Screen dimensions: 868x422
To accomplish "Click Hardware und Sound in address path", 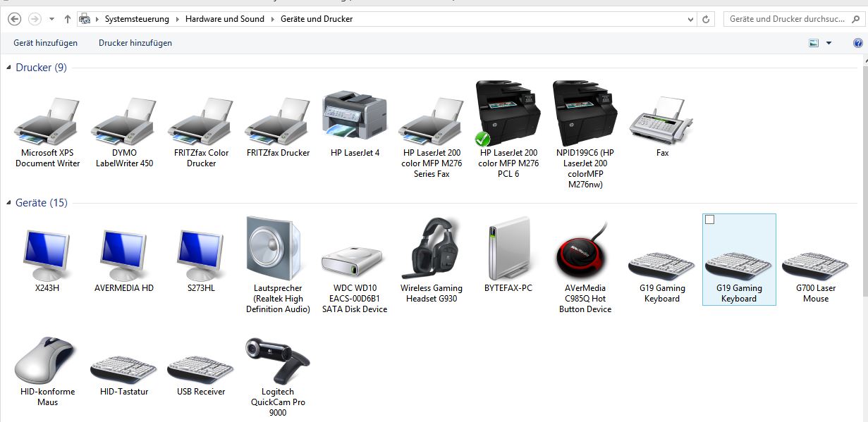I will pos(225,19).
